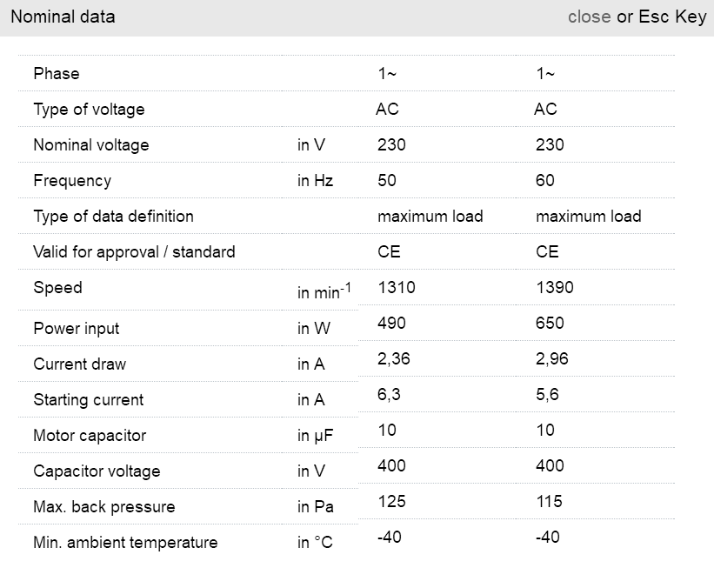This screenshot has height=588, width=714.
Task: Click the Type of voltage label
Action: [89, 110]
